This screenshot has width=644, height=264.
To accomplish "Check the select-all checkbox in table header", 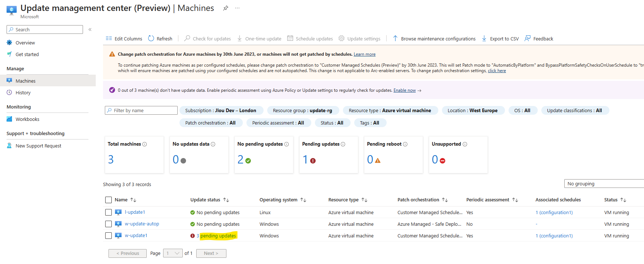I will coord(108,200).
